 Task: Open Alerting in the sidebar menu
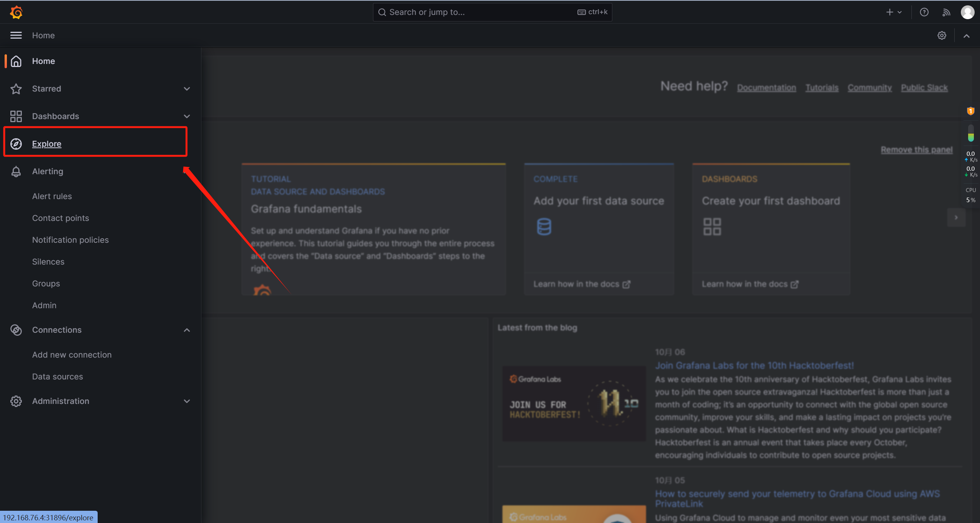47,172
